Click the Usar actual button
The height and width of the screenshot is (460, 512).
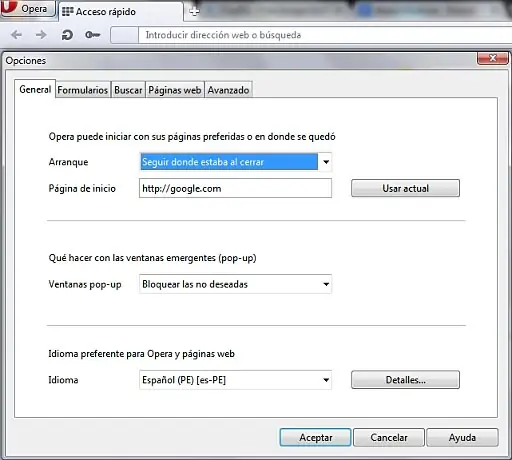[x=405, y=188]
